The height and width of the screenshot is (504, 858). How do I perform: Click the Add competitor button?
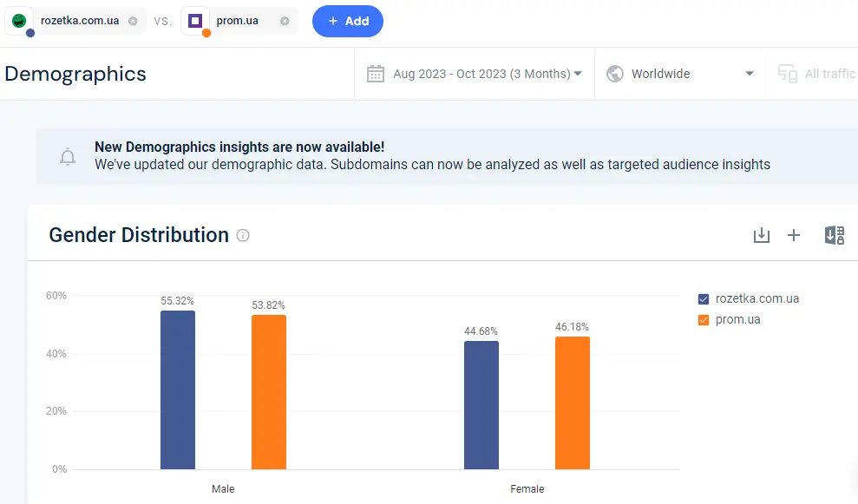348,22
